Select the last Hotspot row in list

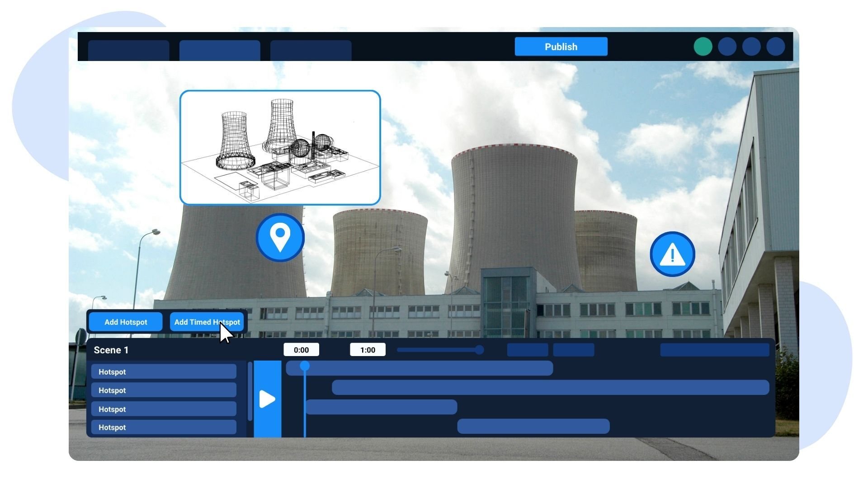point(164,427)
